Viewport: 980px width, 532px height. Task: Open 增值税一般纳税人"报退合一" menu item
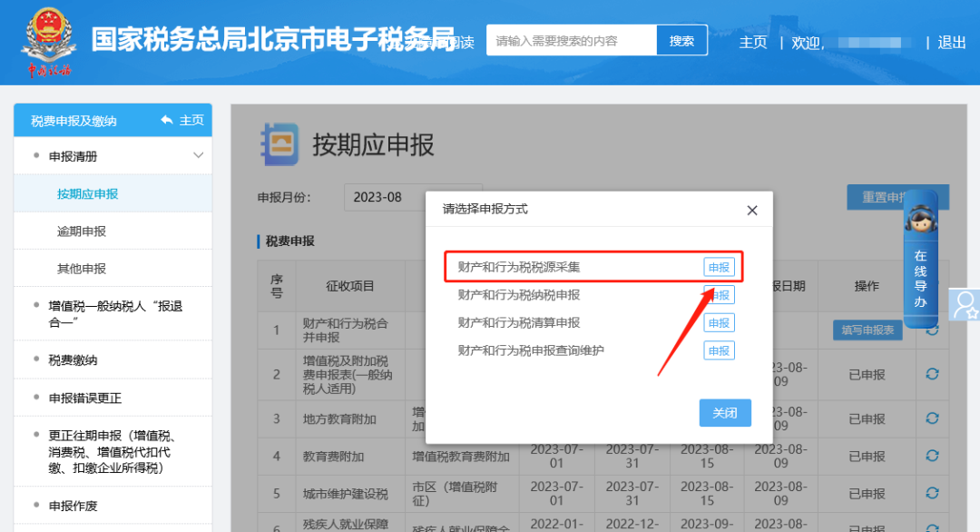click(113, 314)
